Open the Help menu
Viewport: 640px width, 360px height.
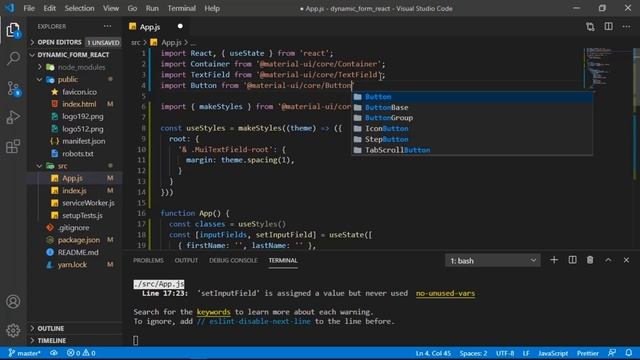pos(212,8)
